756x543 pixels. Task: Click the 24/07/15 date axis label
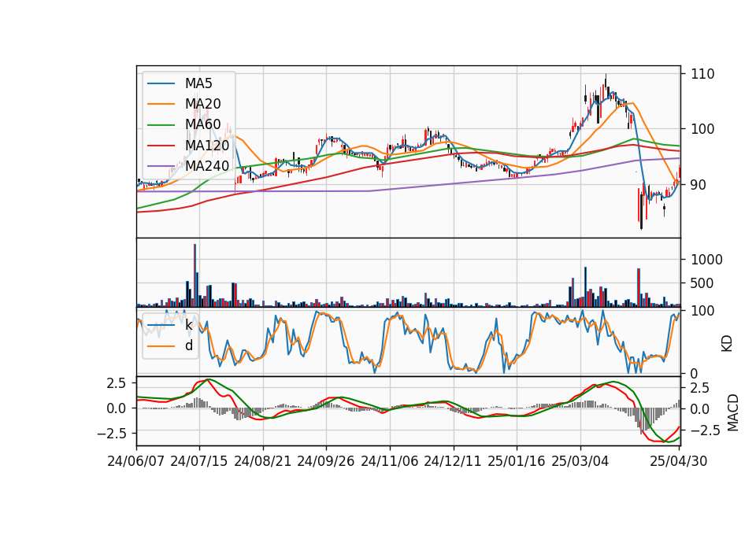[x=199, y=461]
